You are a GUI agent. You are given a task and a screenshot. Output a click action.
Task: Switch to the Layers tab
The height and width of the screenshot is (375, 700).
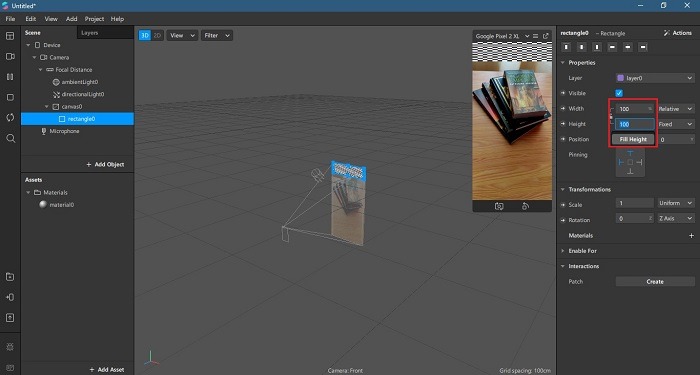(x=90, y=33)
